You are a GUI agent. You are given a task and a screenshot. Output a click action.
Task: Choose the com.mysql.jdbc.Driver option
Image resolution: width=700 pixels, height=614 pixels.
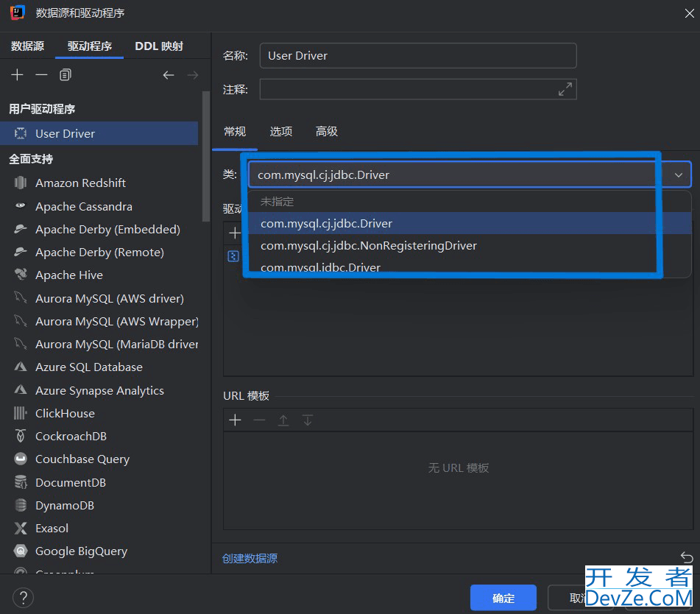320,267
